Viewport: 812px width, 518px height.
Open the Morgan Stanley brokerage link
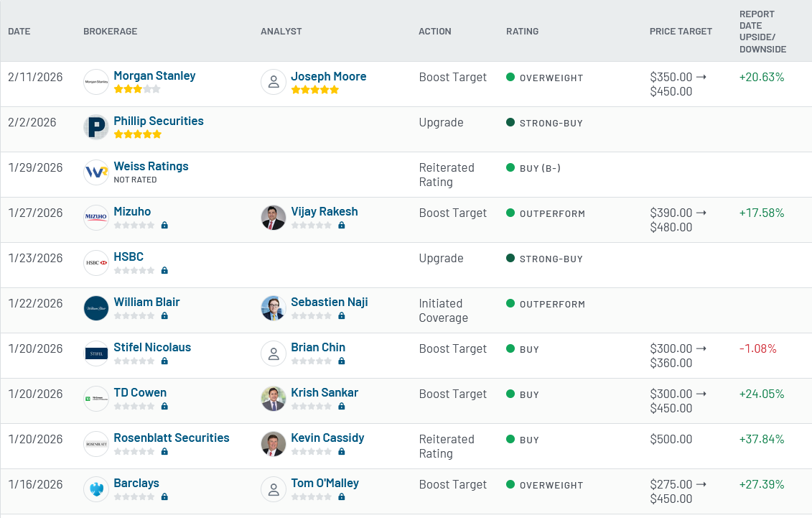tap(155, 75)
